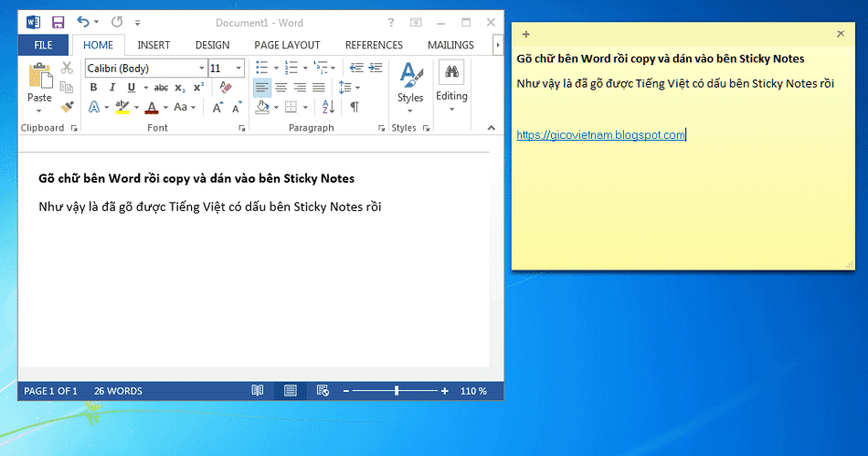The width and height of the screenshot is (868, 456).
Task: Open Clipboard pane dialog launcher
Action: [74, 128]
